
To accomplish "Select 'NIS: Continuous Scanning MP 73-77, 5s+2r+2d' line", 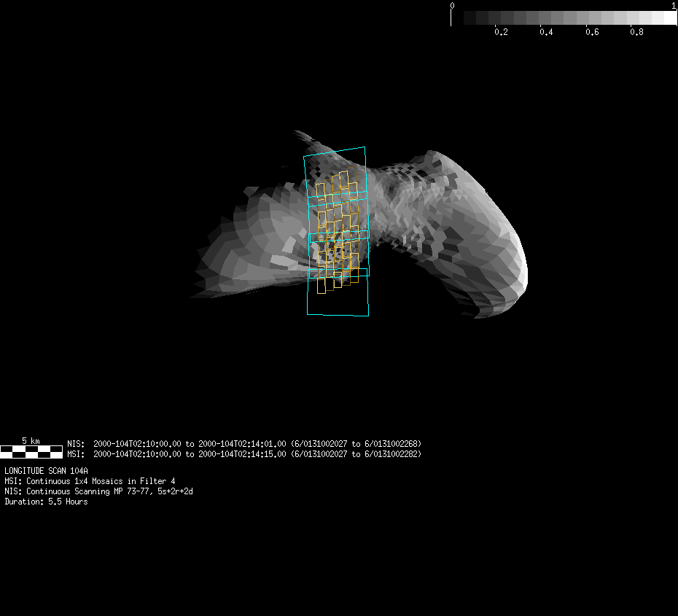I will (98, 491).
